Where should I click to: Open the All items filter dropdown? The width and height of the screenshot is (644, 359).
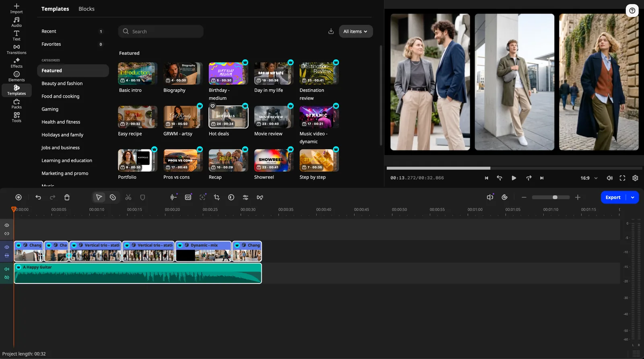(x=355, y=31)
